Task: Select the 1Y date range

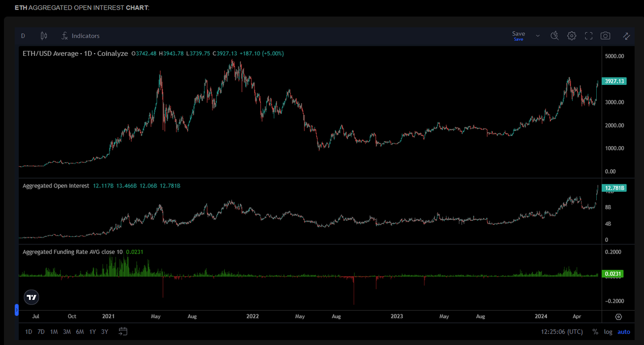Action: pyautogui.click(x=93, y=332)
